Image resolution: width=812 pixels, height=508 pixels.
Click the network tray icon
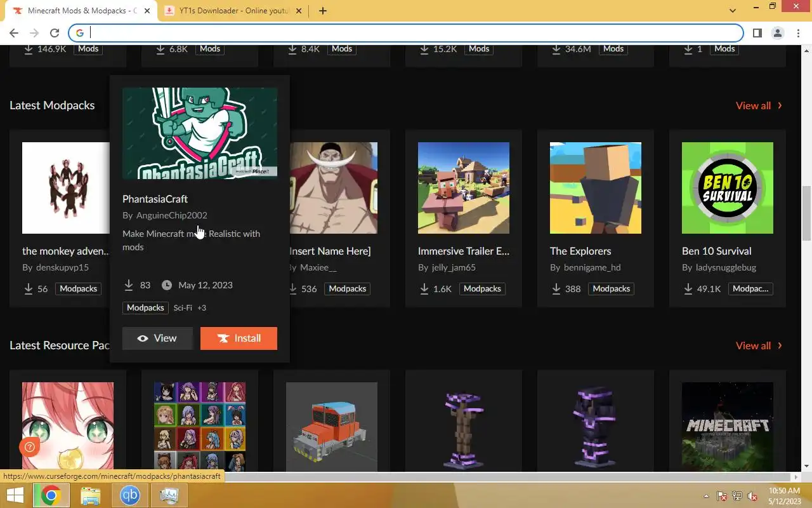(737, 496)
